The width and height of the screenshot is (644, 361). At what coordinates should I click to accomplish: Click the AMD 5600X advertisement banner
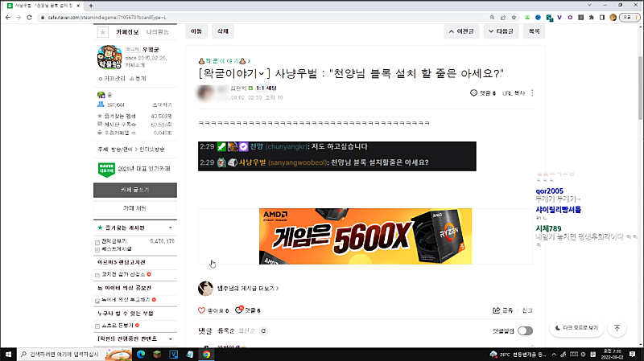[365, 236]
